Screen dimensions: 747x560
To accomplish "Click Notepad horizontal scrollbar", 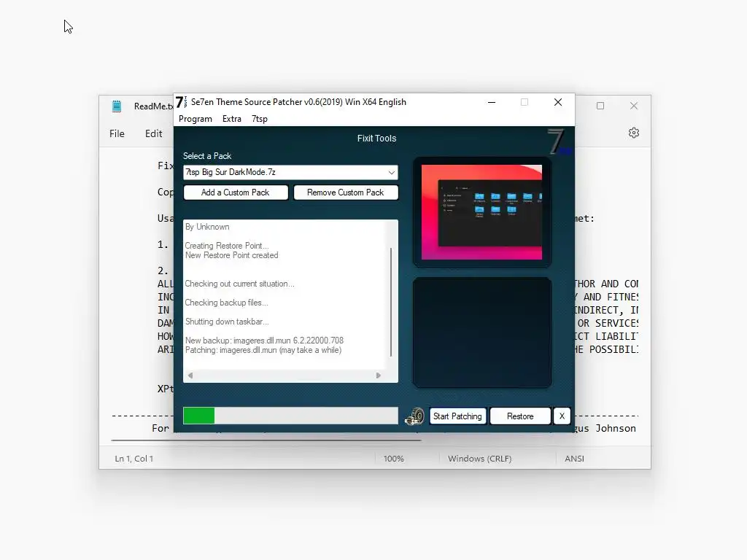I will (266, 440).
